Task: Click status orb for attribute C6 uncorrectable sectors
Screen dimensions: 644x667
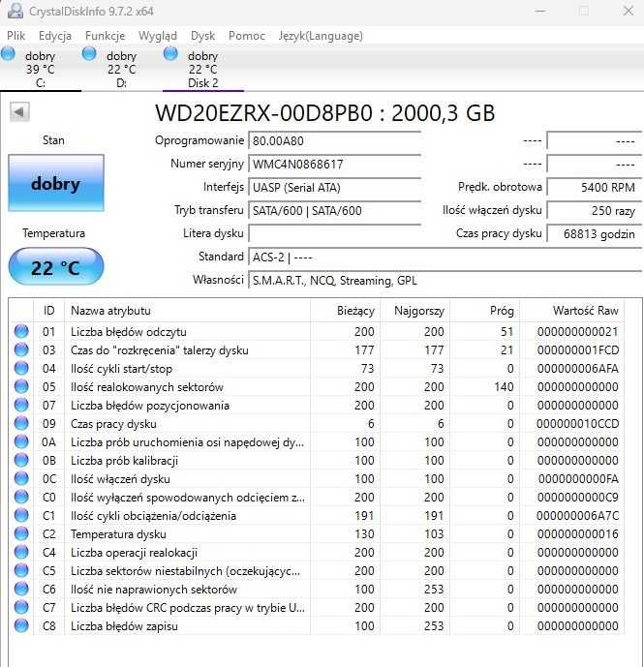Action: point(21,589)
